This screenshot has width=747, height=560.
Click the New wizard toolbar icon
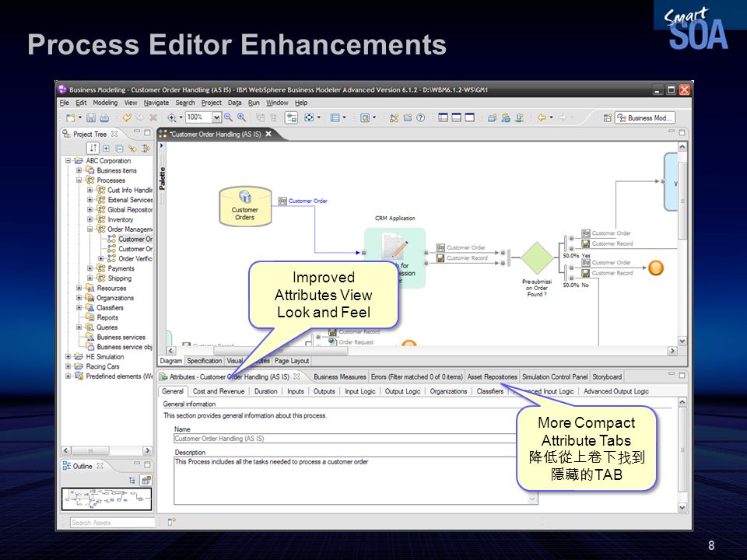click(x=71, y=117)
